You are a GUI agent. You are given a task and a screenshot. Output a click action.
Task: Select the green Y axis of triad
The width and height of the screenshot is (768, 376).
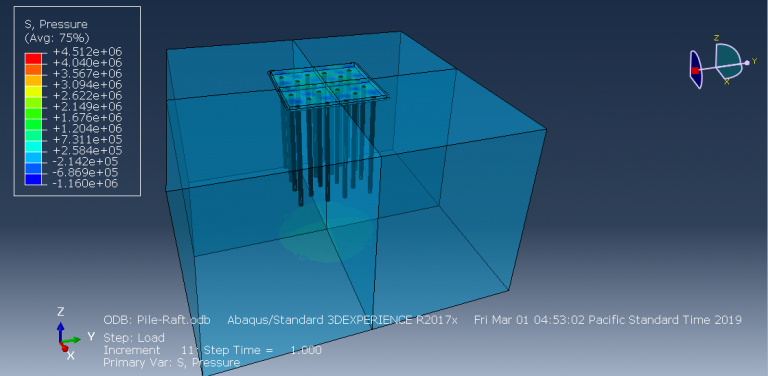(72, 339)
